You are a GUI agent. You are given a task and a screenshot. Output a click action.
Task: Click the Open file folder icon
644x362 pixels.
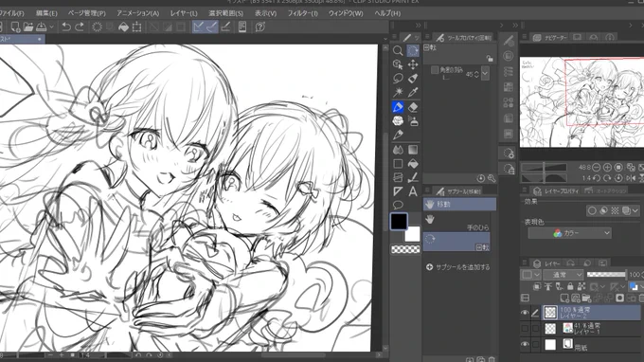pos(28,27)
